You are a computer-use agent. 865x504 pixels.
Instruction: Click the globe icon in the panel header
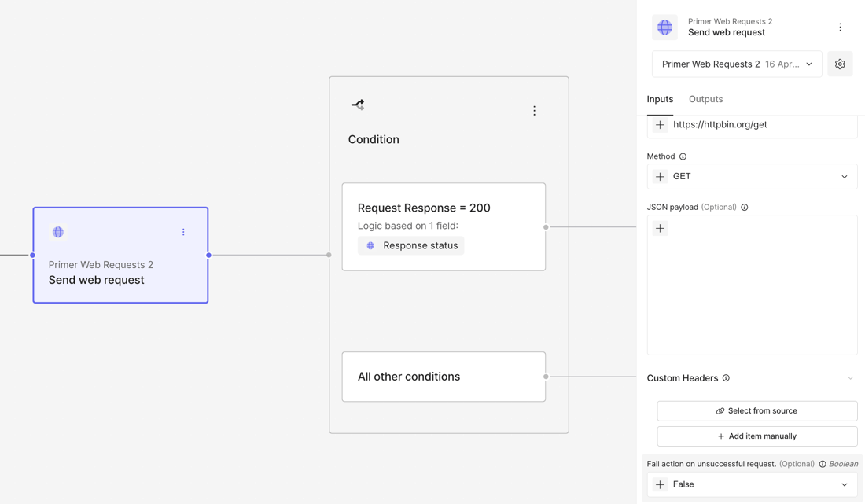[x=664, y=27]
